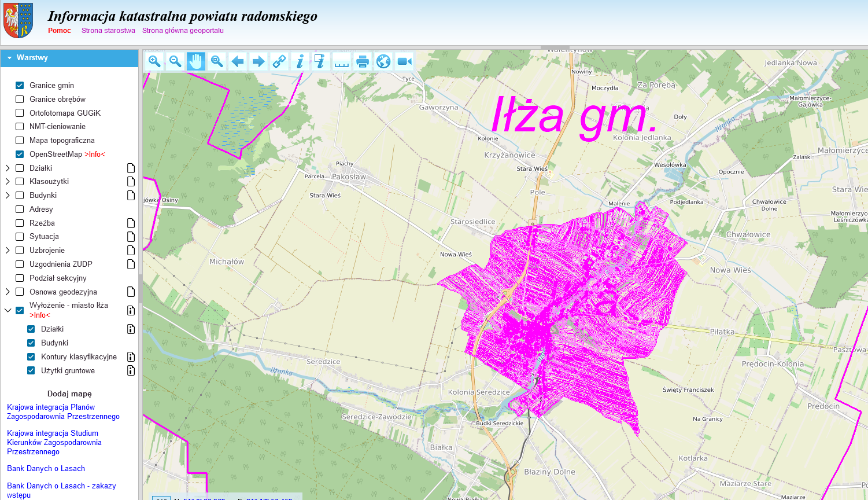868x500 pixels.
Task: Uncheck the Granice gmin layer
Action: [x=20, y=85]
